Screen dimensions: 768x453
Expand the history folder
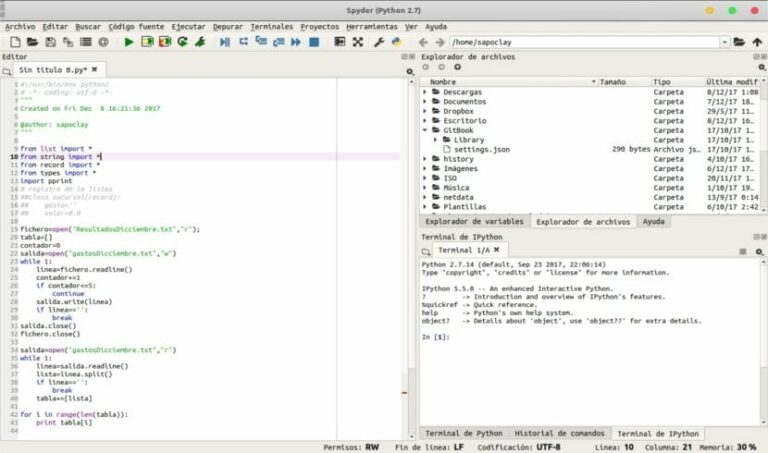tap(425, 159)
